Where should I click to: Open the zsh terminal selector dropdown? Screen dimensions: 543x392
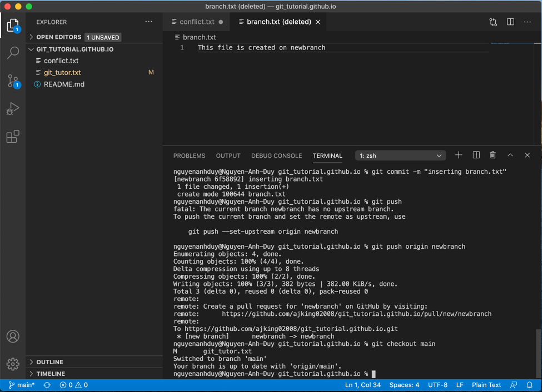pyautogui.click(x=400, y=155)
